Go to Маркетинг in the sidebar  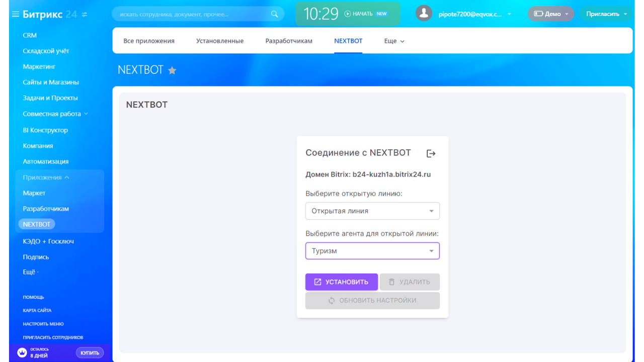pos(39,66)
